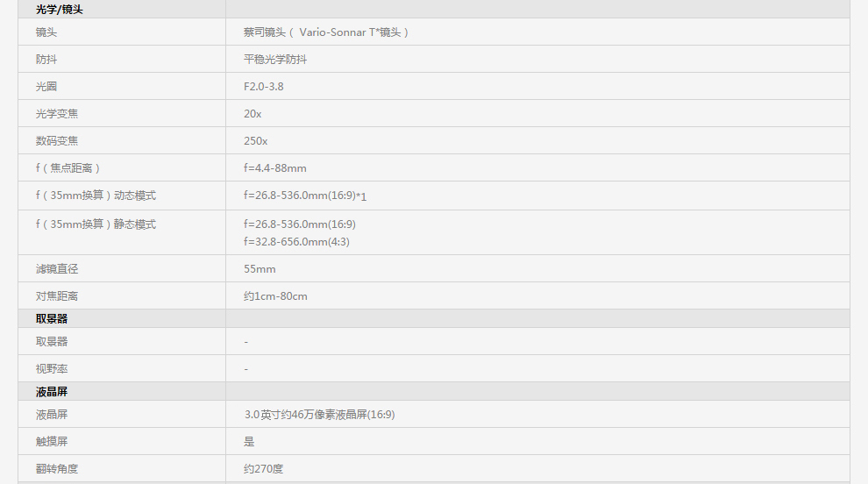Click the 3.0英寸约46万像素液晶屏 value

click(319, 415)
